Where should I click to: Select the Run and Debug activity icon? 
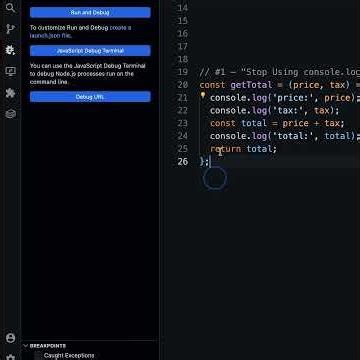click(x=10, y=50)
